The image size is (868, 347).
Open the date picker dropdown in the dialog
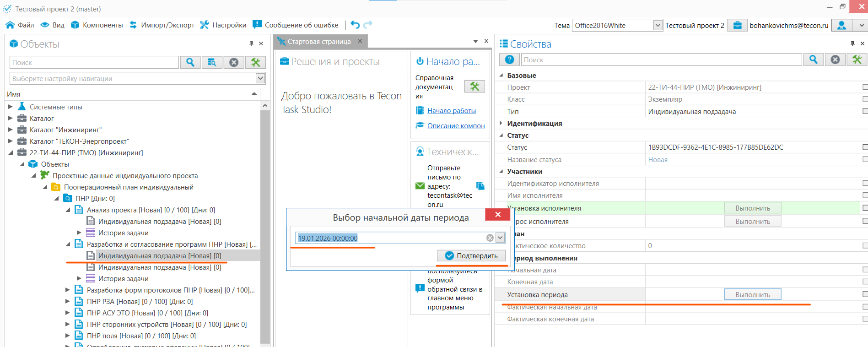500,238
